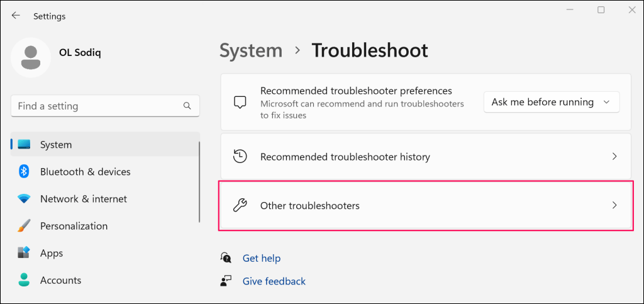Open the Give feedback link
This screenshot has height=304, width=644.
(274, 281)
